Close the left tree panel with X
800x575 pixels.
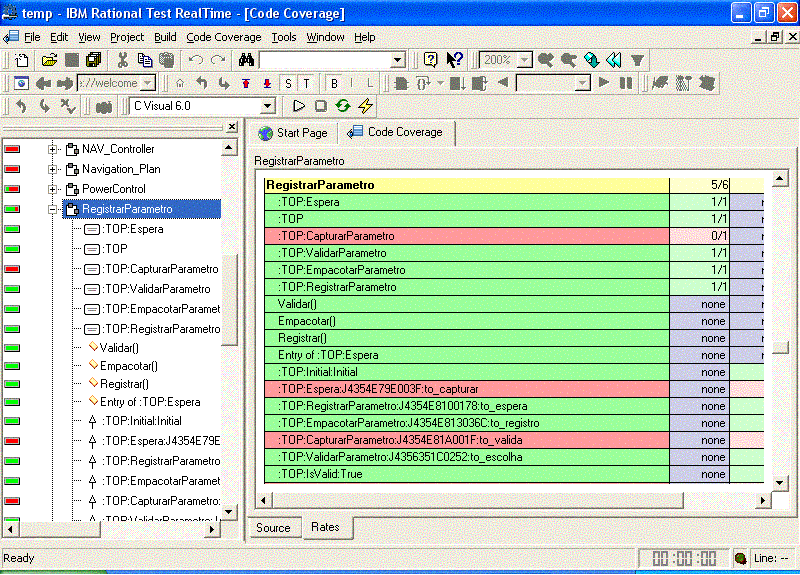coord(232,127)
